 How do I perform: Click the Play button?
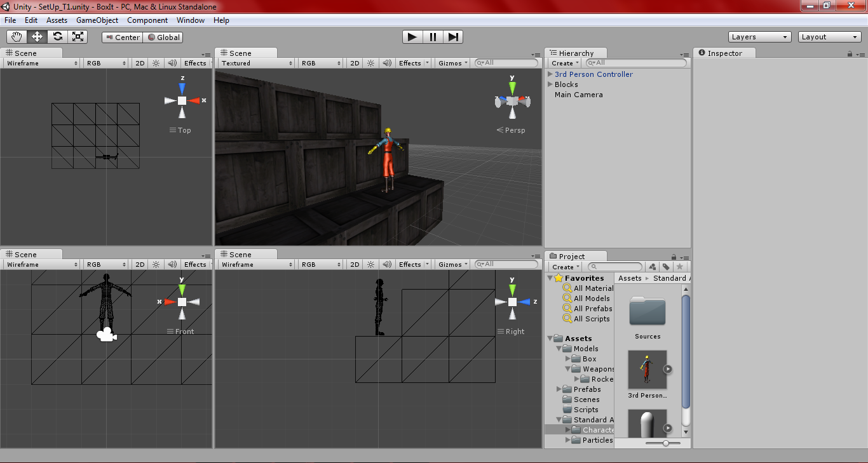pyautogui.click(x=412, y=37)
